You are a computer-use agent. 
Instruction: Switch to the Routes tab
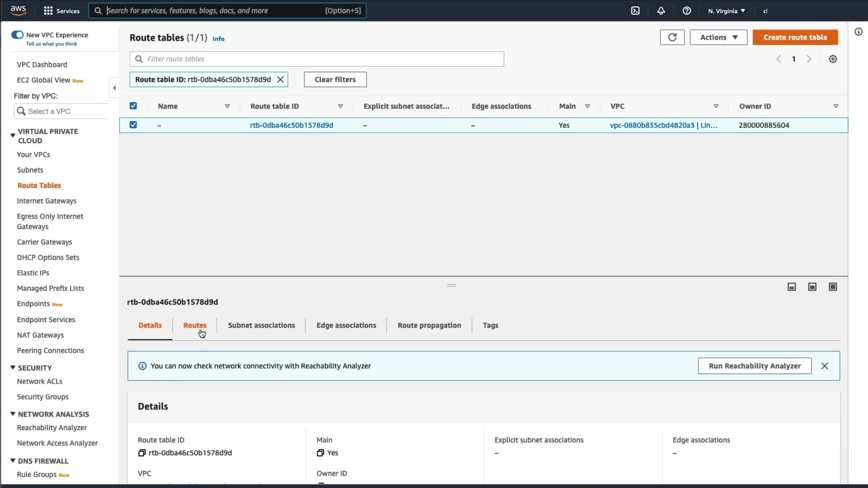(194, 325)
